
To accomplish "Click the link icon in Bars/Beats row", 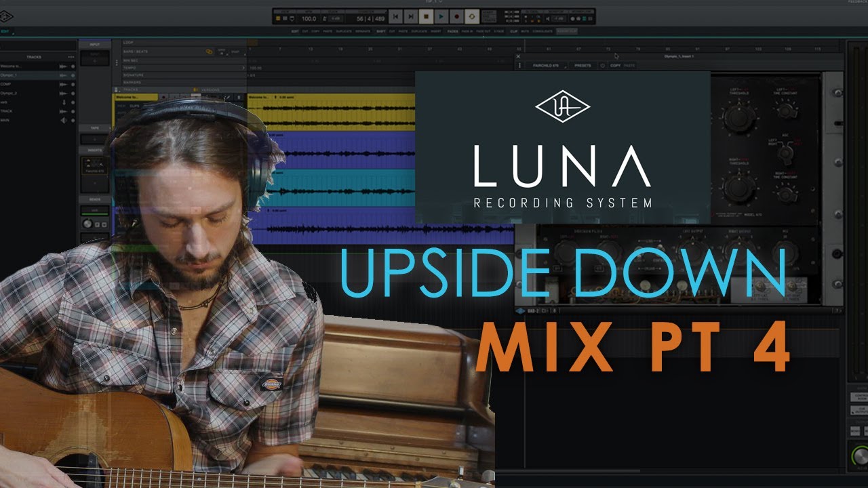I will pyautogui.click(x=210, y=52).
